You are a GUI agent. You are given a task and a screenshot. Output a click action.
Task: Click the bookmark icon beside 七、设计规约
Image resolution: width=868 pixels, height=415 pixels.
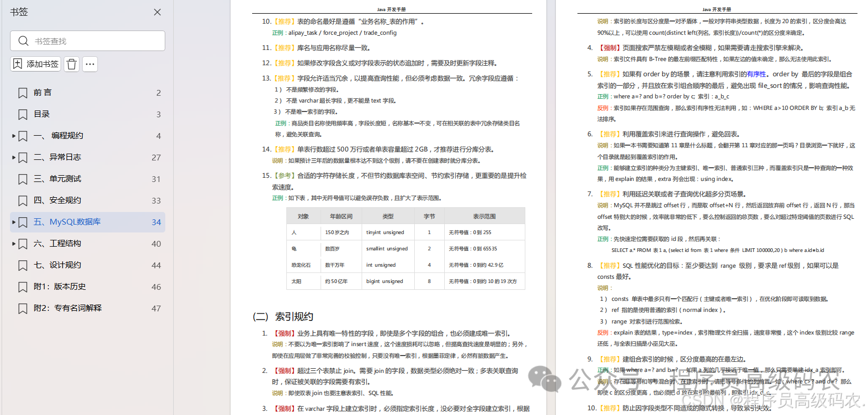tap(23, 266)
